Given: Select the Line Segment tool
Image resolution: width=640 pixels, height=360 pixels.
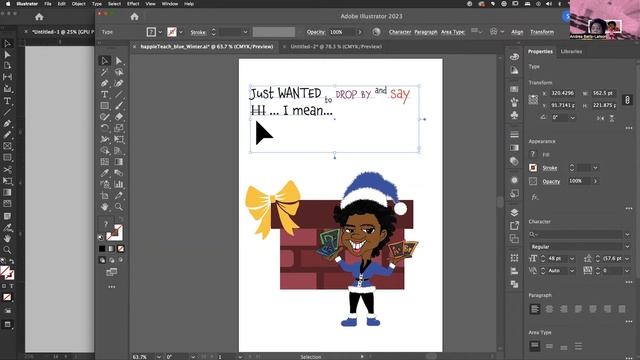Looking at the screenshot, I should (119, 94).
